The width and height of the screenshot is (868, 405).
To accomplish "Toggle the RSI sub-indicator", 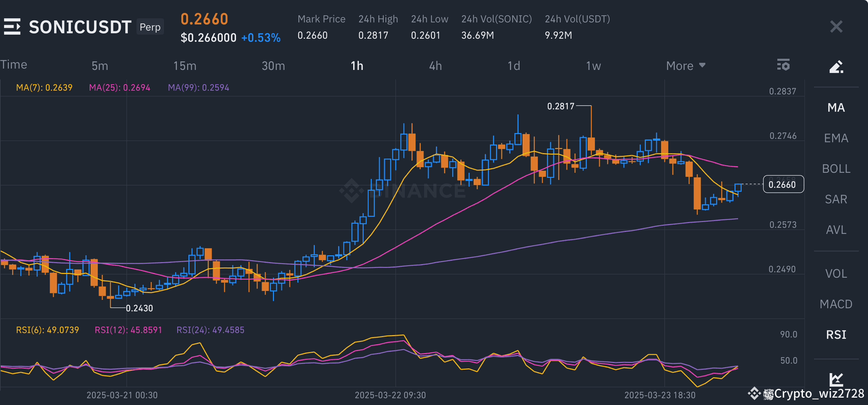I will click(836, 335).
